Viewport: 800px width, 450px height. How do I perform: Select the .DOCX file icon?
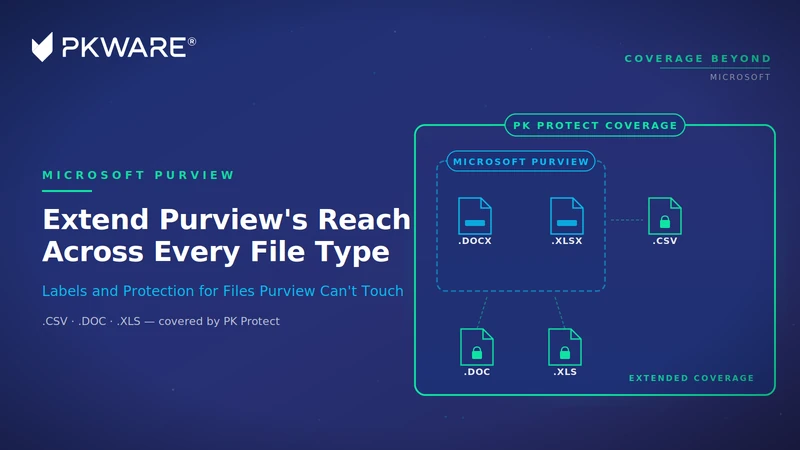tap(475, 216)
